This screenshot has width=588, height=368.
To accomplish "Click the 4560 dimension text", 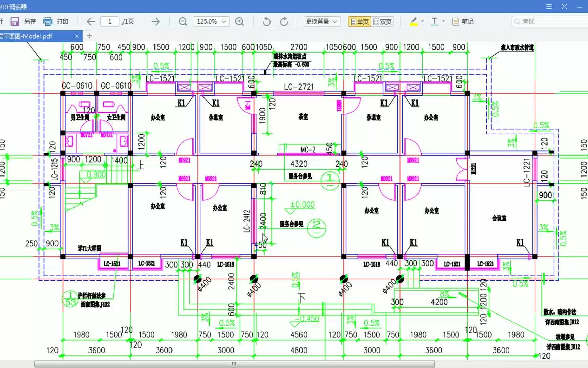I will click(299, 335).
